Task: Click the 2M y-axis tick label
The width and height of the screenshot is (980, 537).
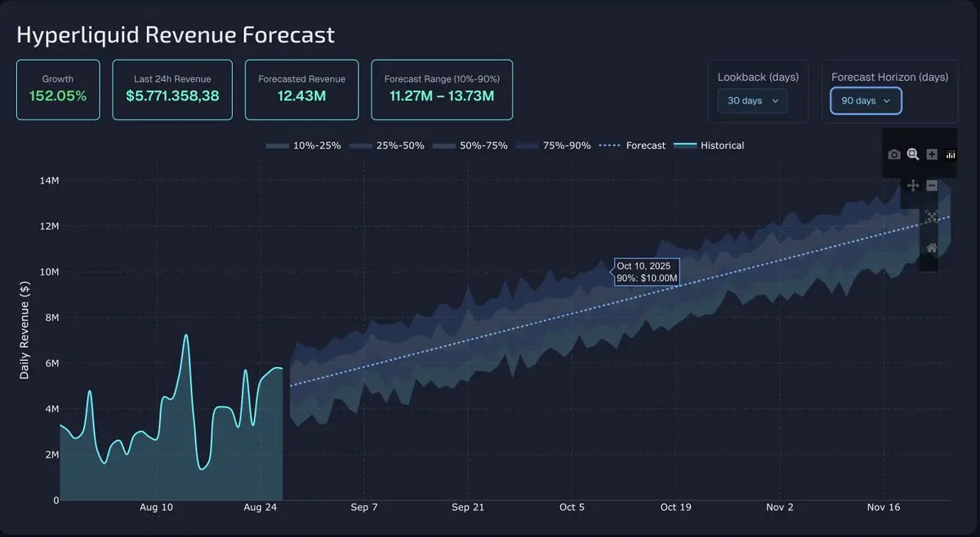Action: point(51,455)
